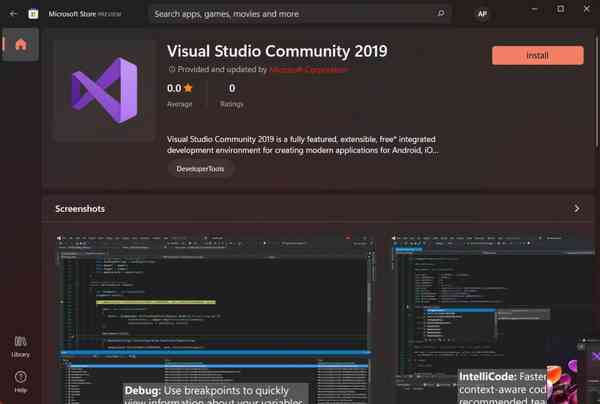Select the DeveloperTools category tag
Image resolution: width=600 pixels, height=404 pixels.
(x=201, y=170)
